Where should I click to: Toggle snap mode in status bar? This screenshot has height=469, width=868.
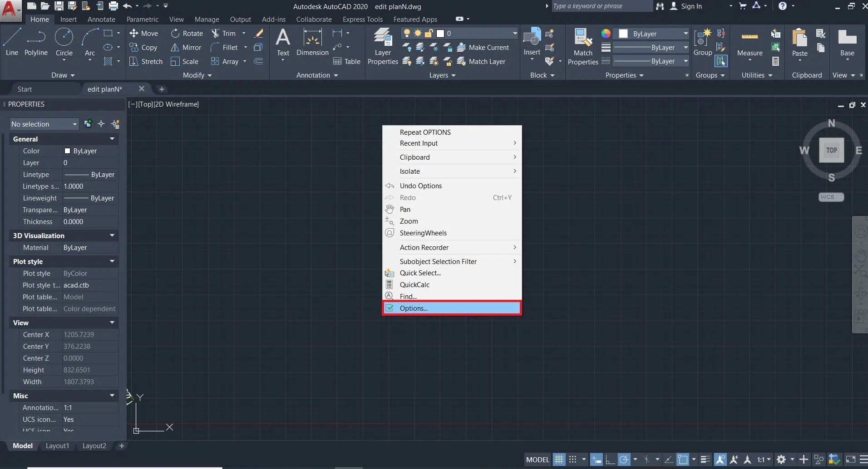click(573, 459)
